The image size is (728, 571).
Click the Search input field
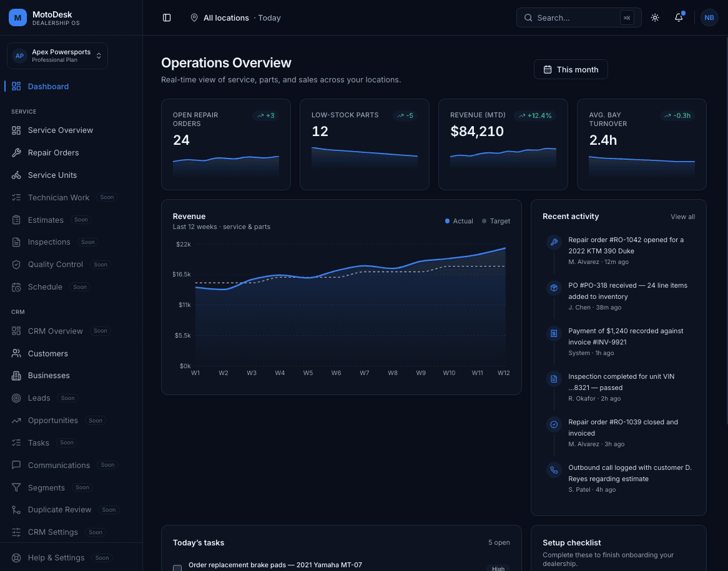point(579,17)
